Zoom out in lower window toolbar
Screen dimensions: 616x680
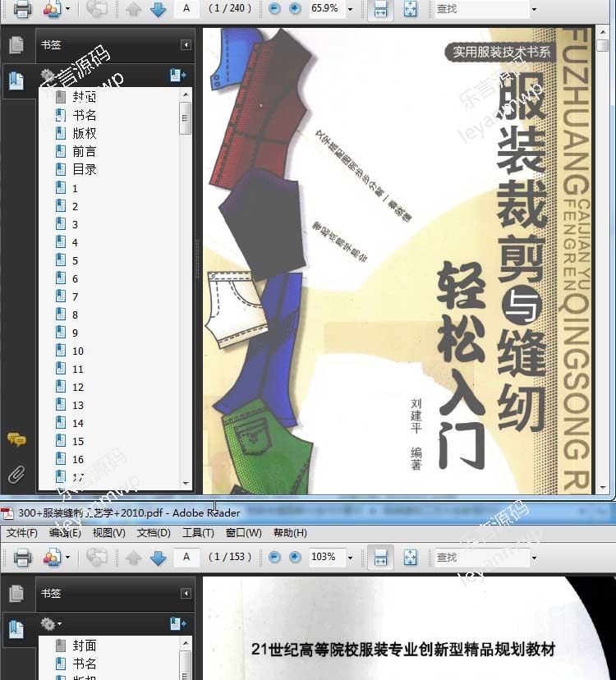click(274, 557)
